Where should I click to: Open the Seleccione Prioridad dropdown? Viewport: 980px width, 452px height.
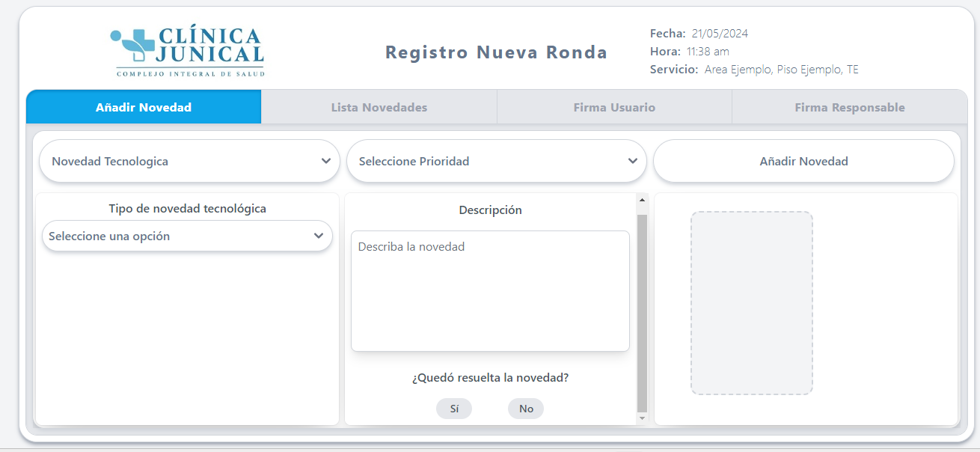[x=496, y=161]
